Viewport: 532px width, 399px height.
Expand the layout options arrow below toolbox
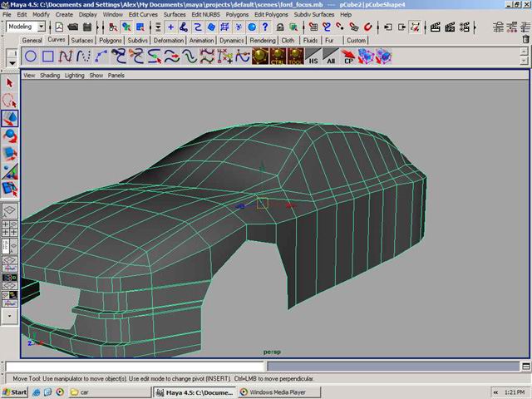click(x=10, y=316)
